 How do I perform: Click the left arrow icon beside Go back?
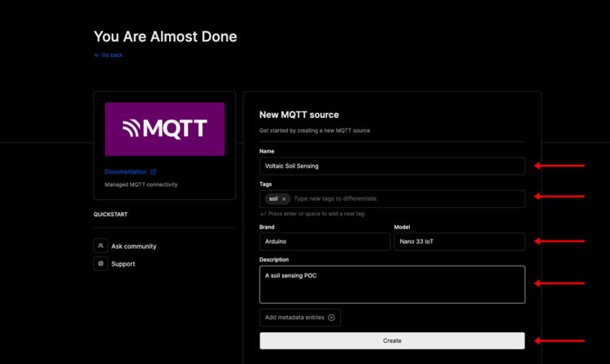96,55
